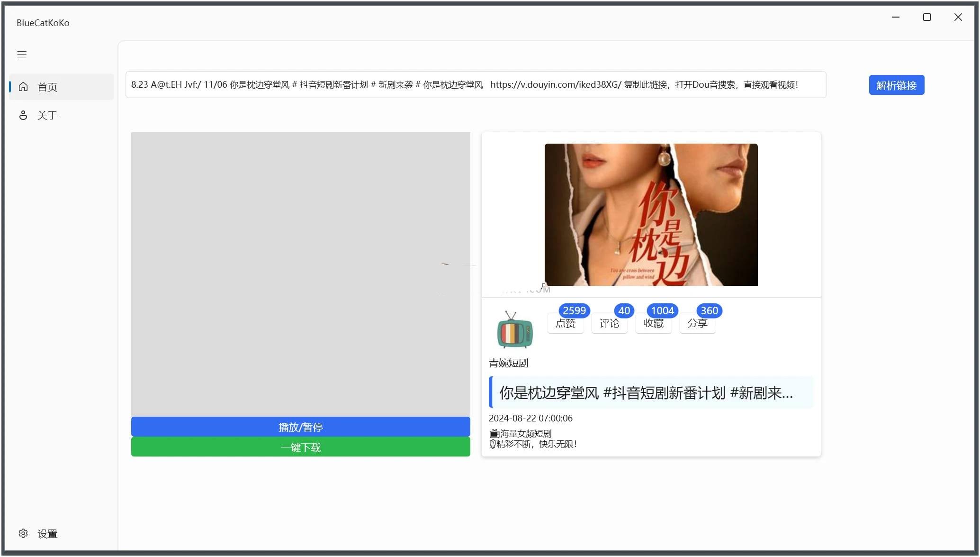980x557 pixels.
Task: Start download with the green 一键下载 button
Action: [300, 447]
